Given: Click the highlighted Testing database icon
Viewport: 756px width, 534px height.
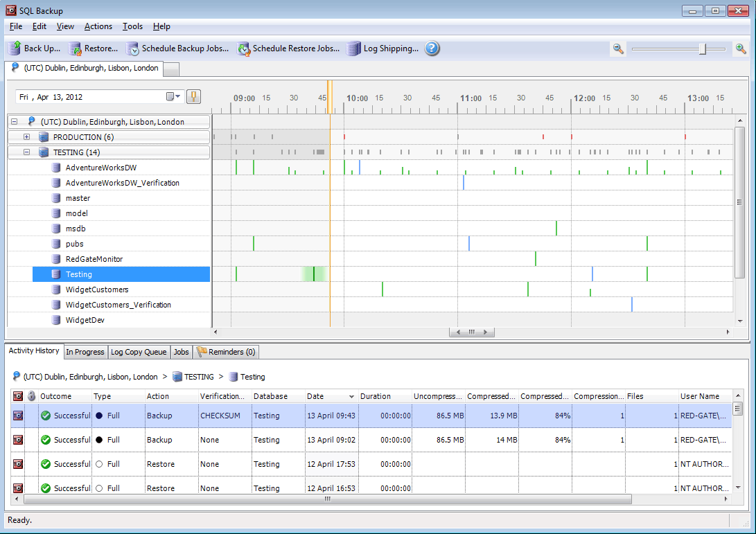Looking at the screenshot, I should coord(56,274).
